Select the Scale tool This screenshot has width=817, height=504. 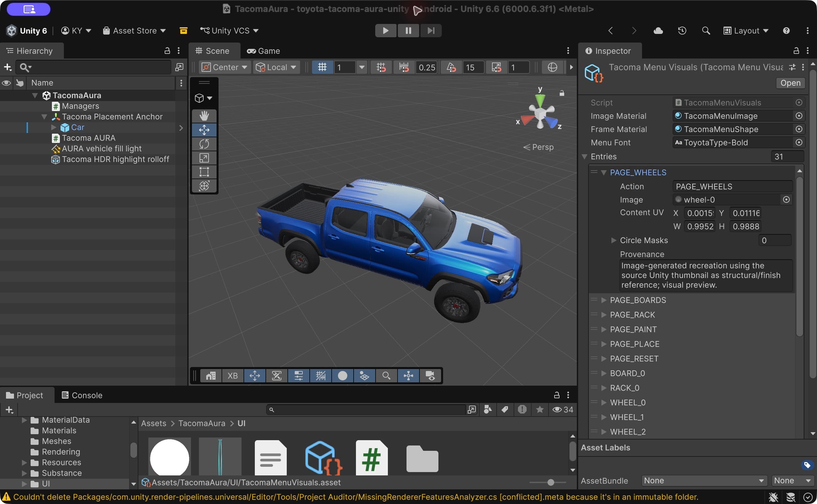[x=204, y=158]
